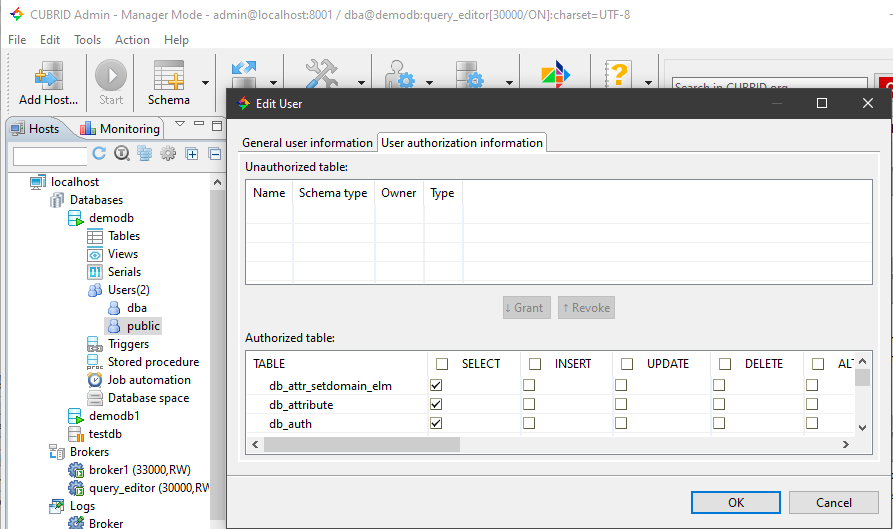The width and height of the screenshot is (893, 529).
Task: Toggle SELECT checkbox for db_attribute row
Action: pos(436,405)
